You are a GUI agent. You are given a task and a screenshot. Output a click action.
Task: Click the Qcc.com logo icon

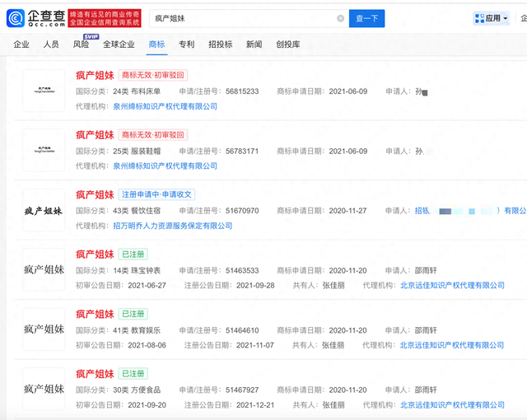[x=16, y=18]
